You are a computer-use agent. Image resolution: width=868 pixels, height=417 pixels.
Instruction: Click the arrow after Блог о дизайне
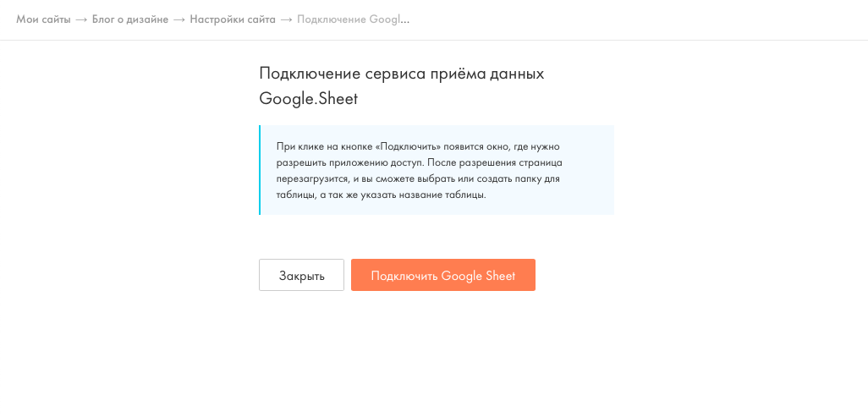[179, 20]
